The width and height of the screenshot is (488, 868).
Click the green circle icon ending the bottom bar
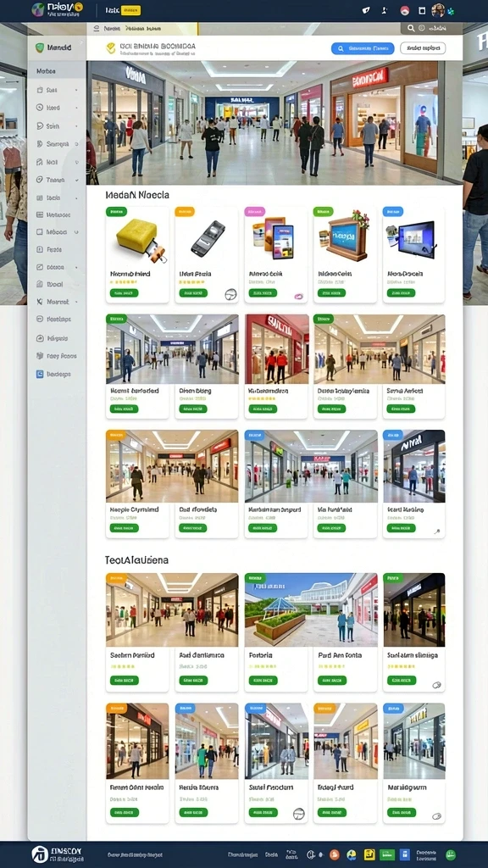451,854
